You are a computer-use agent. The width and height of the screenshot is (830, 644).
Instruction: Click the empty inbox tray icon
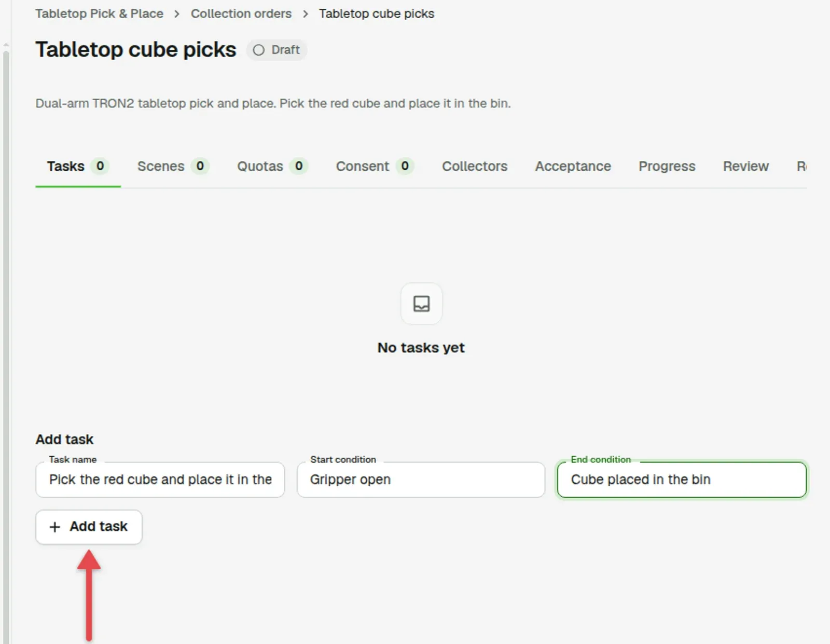[421, 304]
